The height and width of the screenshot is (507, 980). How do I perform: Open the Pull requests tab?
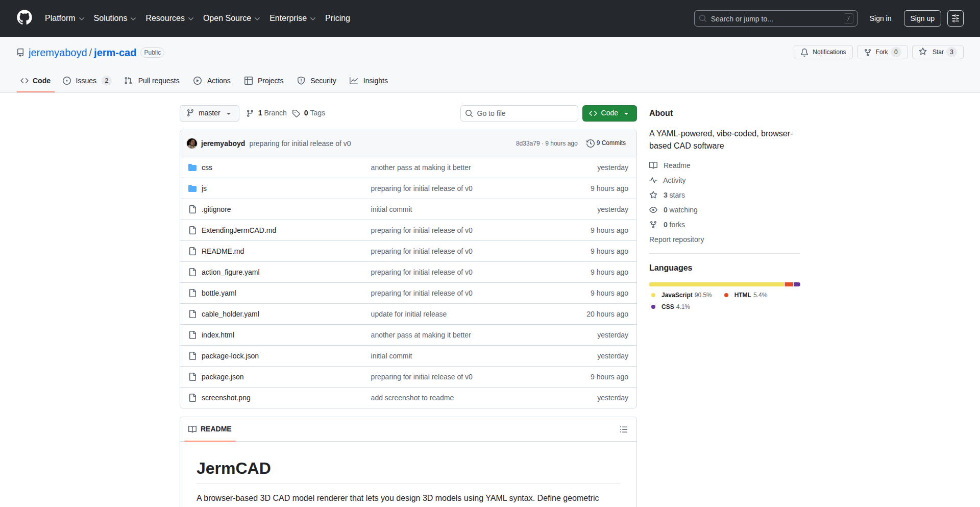point(152,81)
